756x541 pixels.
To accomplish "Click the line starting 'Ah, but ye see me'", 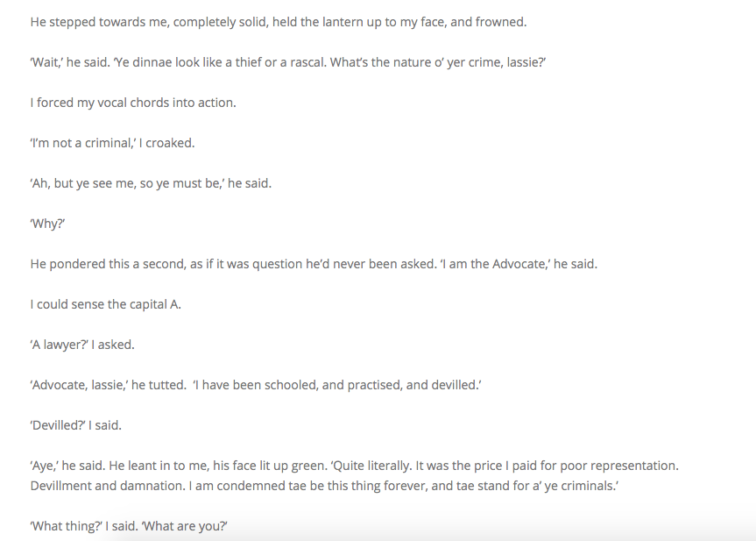I will click(x=151, y=183).
